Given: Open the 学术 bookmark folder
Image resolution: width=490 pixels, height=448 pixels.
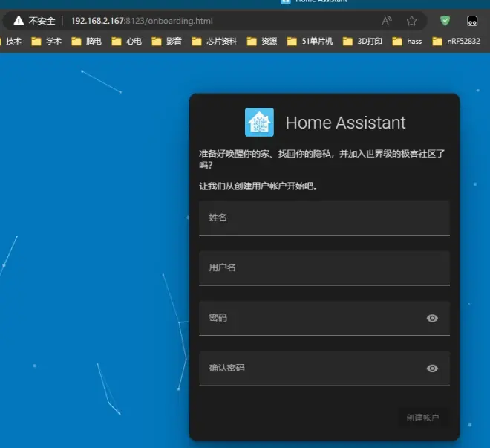Looking at the screenshot, I should 46,42.
